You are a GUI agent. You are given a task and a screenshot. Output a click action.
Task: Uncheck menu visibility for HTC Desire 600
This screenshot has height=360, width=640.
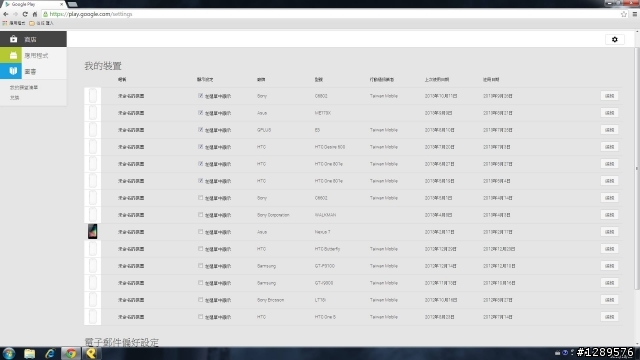click(200, 147)
